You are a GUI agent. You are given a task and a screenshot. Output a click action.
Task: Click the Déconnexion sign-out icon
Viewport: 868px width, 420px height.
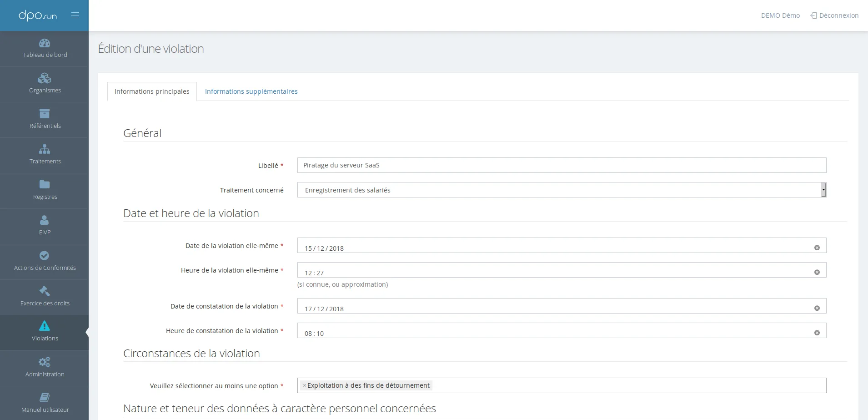pos(813,15)
